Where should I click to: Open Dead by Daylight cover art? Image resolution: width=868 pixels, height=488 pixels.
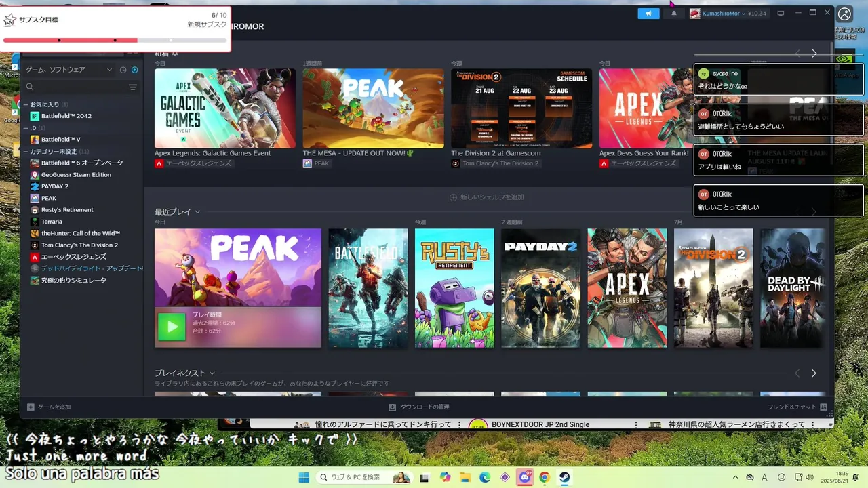[793, 288]
